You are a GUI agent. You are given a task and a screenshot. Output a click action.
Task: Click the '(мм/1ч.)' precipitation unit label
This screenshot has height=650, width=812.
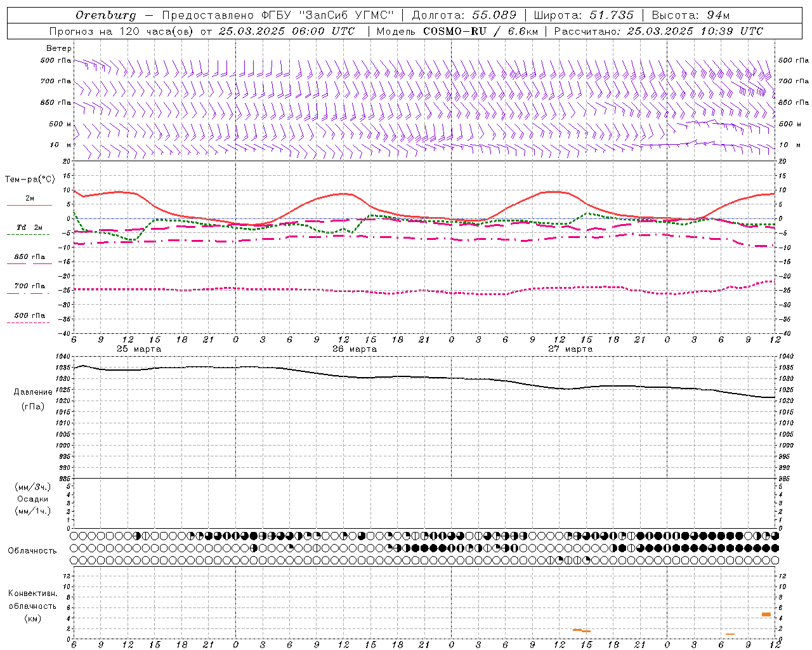click(33, 511)
